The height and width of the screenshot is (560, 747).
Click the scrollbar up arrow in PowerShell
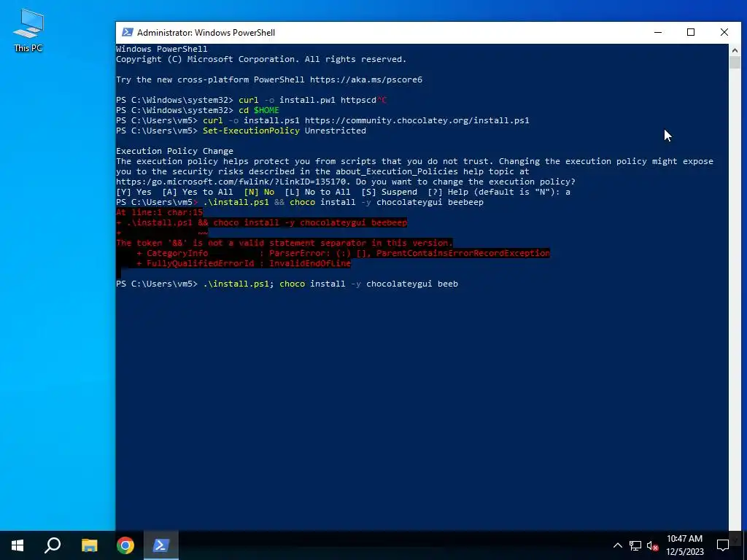point(735,50)
